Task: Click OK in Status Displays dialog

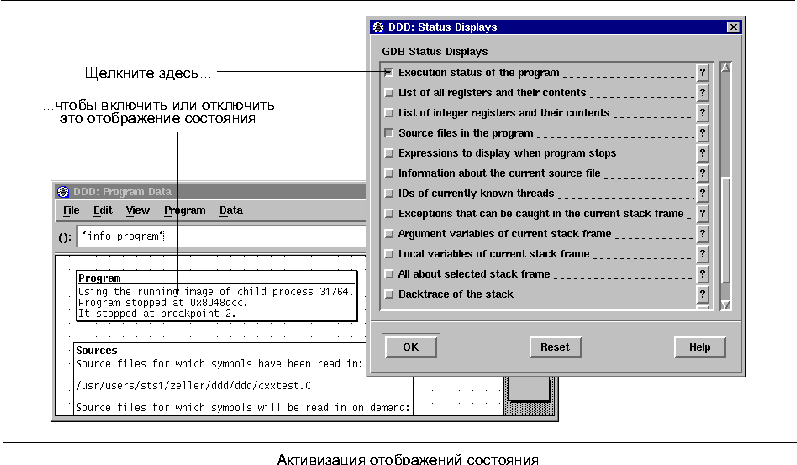Action: pos(411,347)
